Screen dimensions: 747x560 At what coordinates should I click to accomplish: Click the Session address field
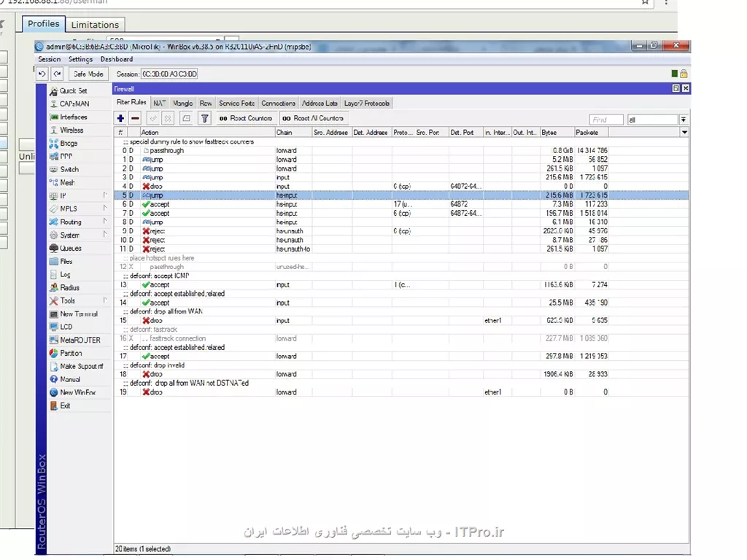pos(169,74)
